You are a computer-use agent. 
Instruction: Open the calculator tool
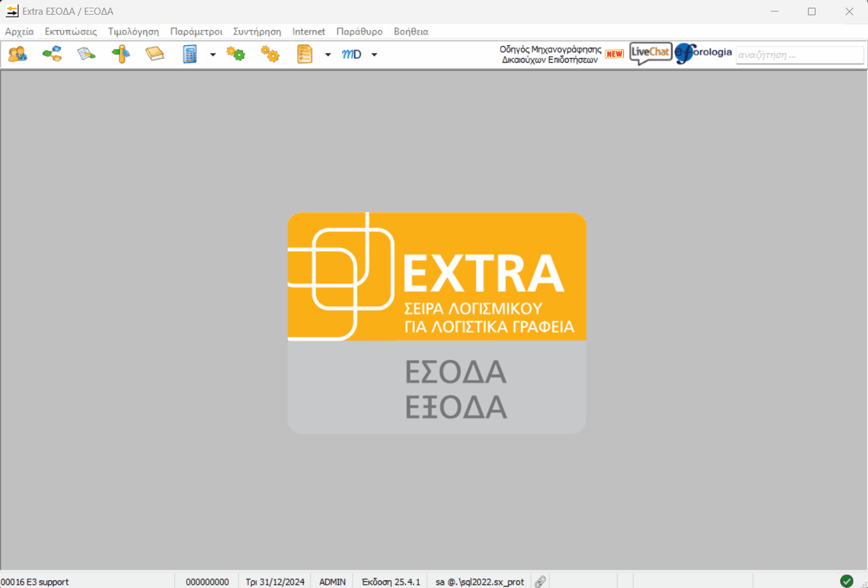[x=190, y=54]
